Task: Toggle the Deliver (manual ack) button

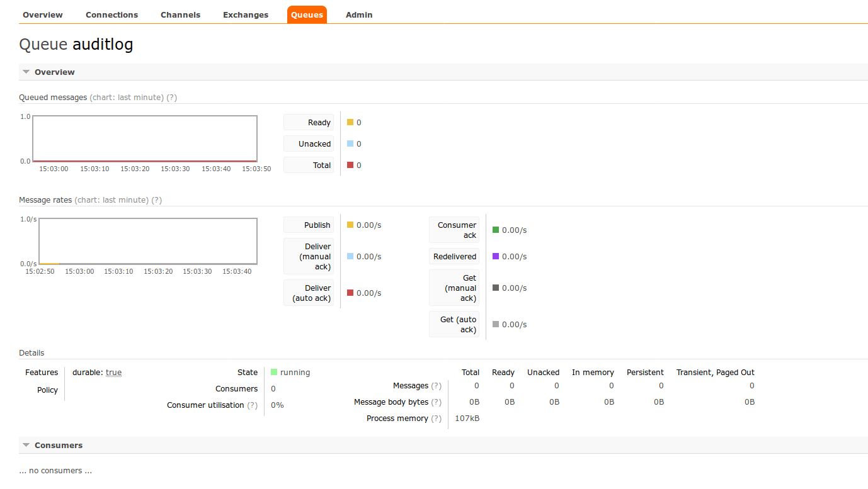Action: coord(309,256)
